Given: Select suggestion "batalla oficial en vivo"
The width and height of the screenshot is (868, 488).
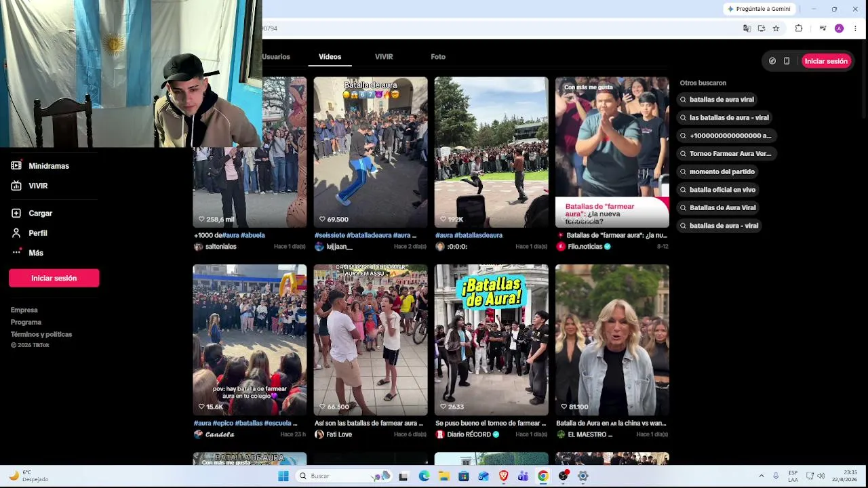Looking at the screenshot, I should tap(718, 190).
